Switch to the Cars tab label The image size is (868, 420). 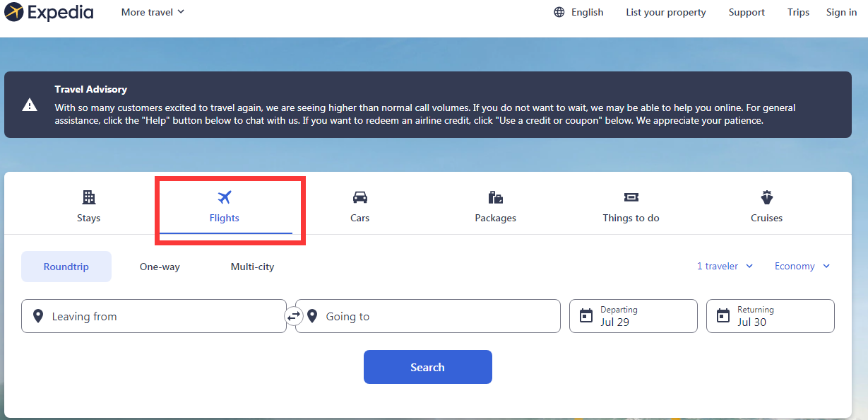click(x=360, y=218)
